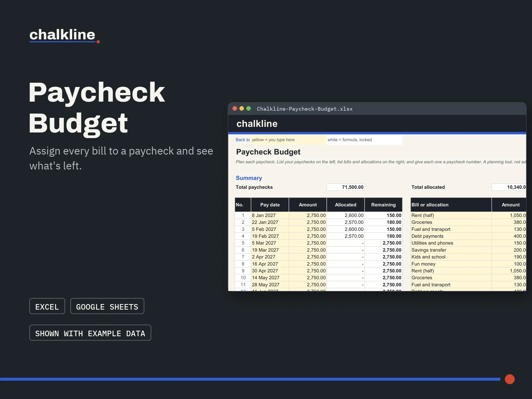The image size is (532, 399).
Task: Click the Allocated 2,600.00 cell for 8 Jan
Action: 346,215
